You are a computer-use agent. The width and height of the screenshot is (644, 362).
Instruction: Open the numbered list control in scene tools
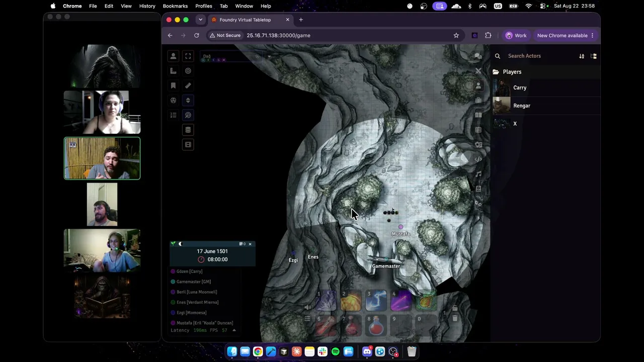coord(173,115)
